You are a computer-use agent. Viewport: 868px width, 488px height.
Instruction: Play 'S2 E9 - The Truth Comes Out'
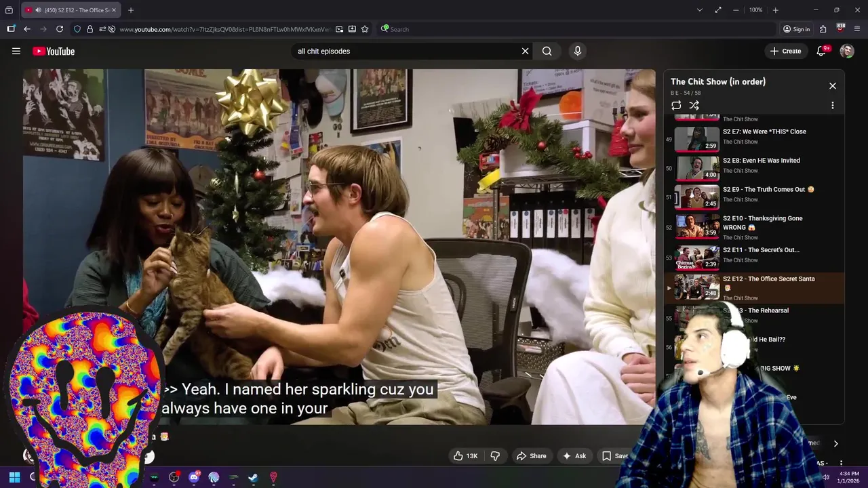pos(768,190)
